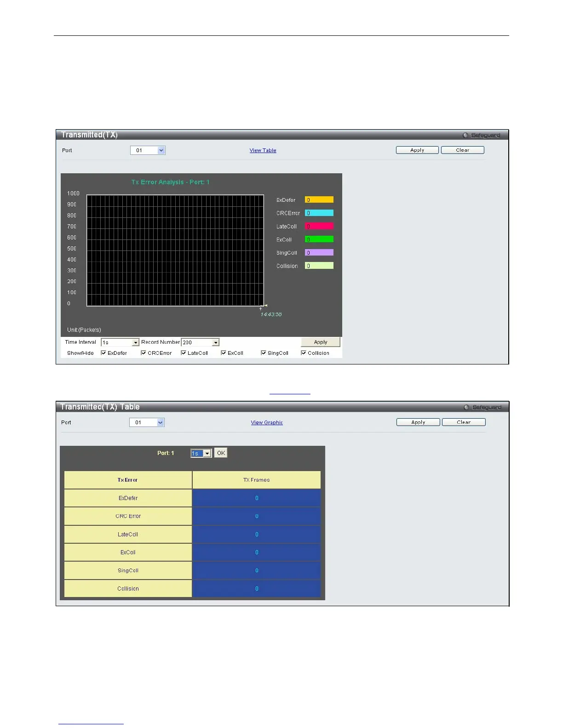Click the CRCError cyan legend swatch
Viewport: 563px width, 728px height.
319,213
